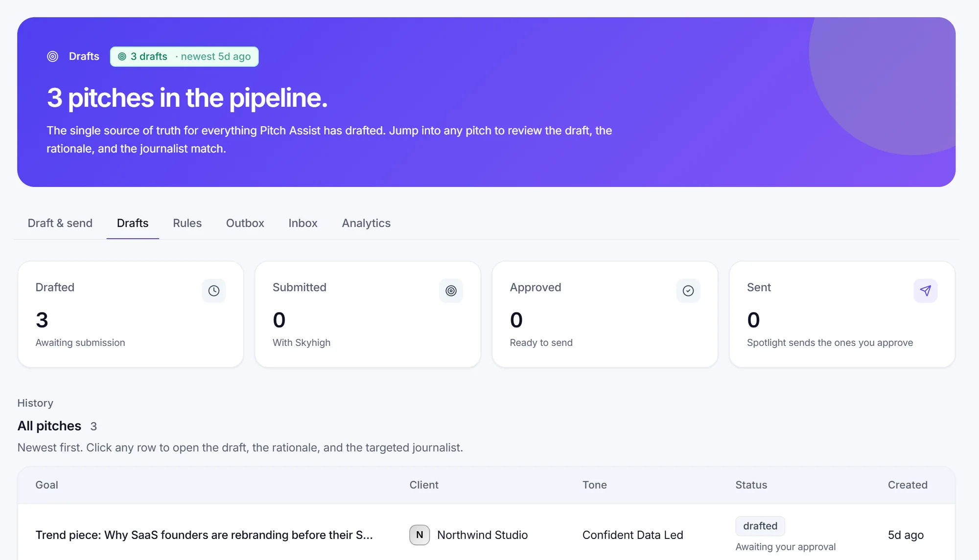Click the Tone column header

click(x=595, y=485)
